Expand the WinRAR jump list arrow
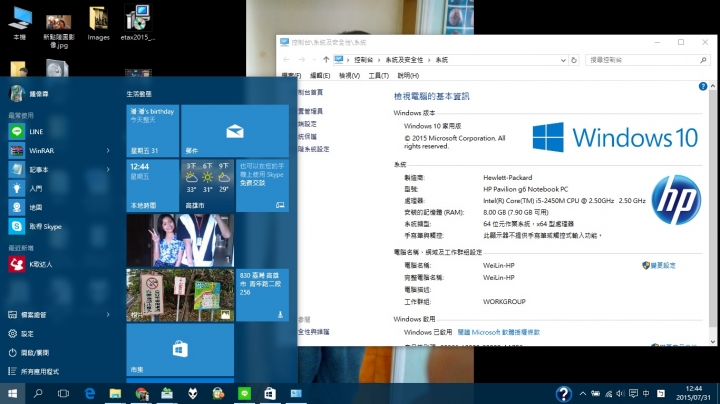Viewport: 720px width, 404px height. (x=108, y=151)
